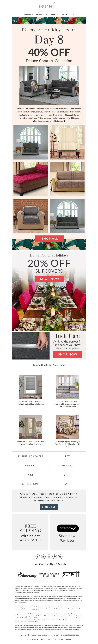This screenshot has height=644, width=98.
Task: Open the Eclipse Zebra Cordless Roller Shades thumbnail
Action: [30, 387]
